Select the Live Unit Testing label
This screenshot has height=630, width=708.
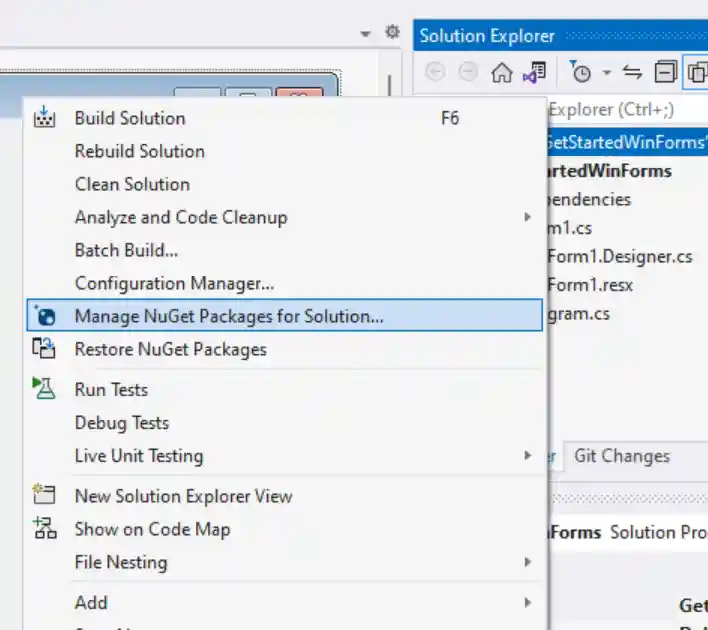pos(139,456)
